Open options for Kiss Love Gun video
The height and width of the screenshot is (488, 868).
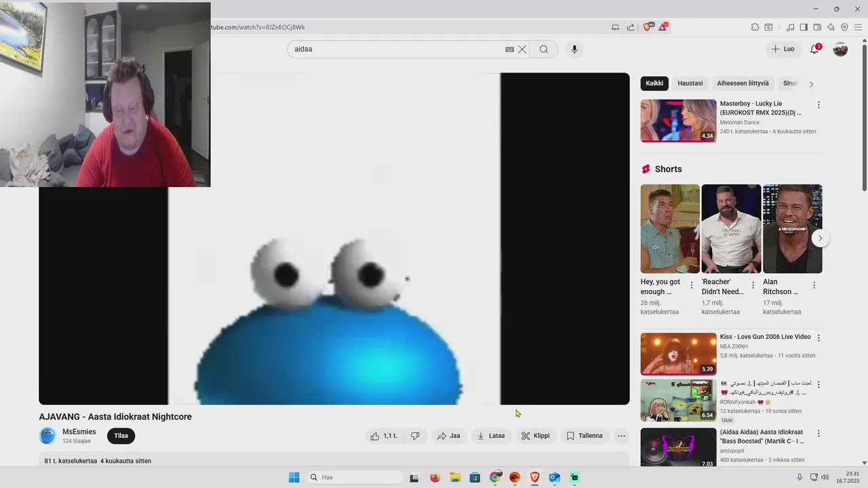coord(818,338)
